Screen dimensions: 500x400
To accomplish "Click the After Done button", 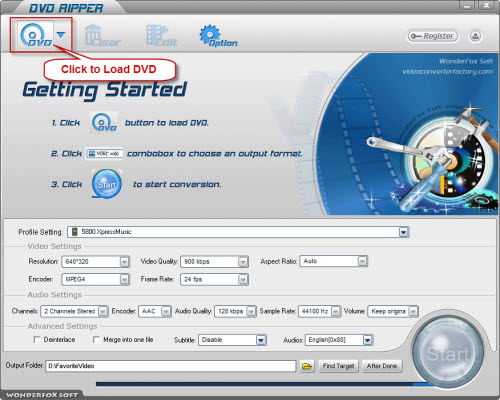I will pos(382,366).
